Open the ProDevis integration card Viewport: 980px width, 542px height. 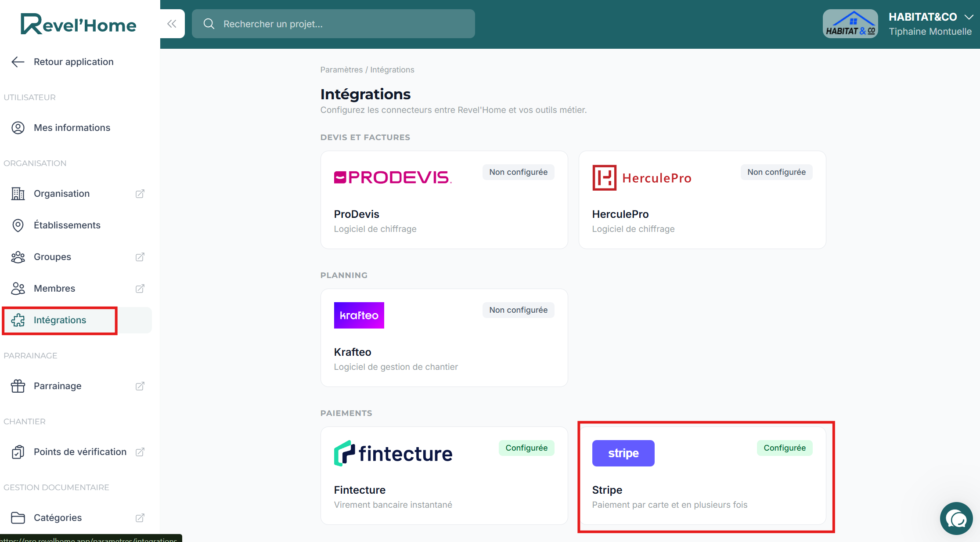click(444, 200)
